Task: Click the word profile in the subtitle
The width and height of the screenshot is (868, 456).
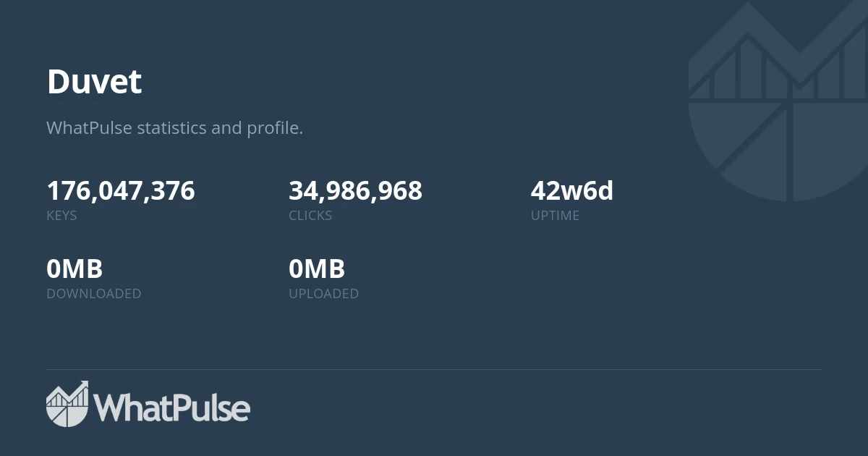Action: [273, 128]
